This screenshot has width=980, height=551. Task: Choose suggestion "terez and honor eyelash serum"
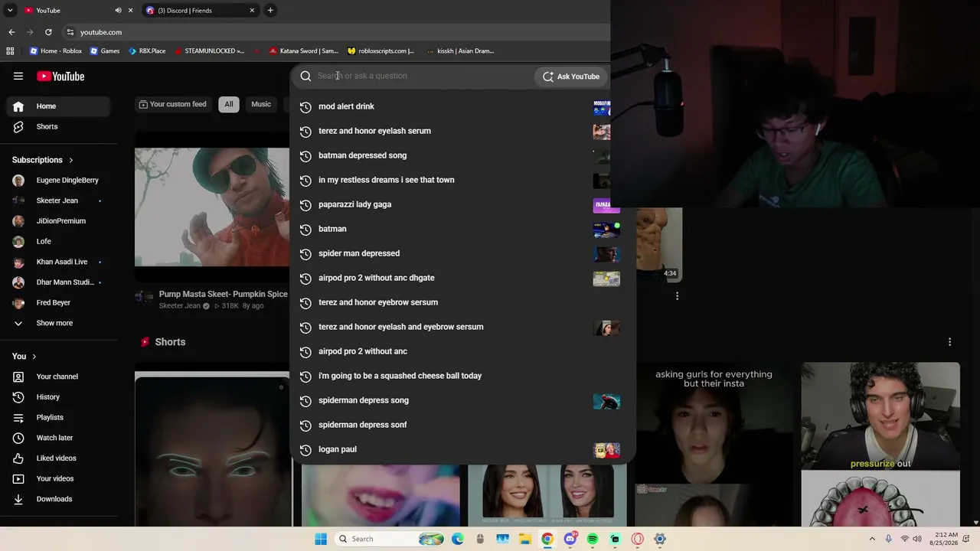tap(462, 131)
